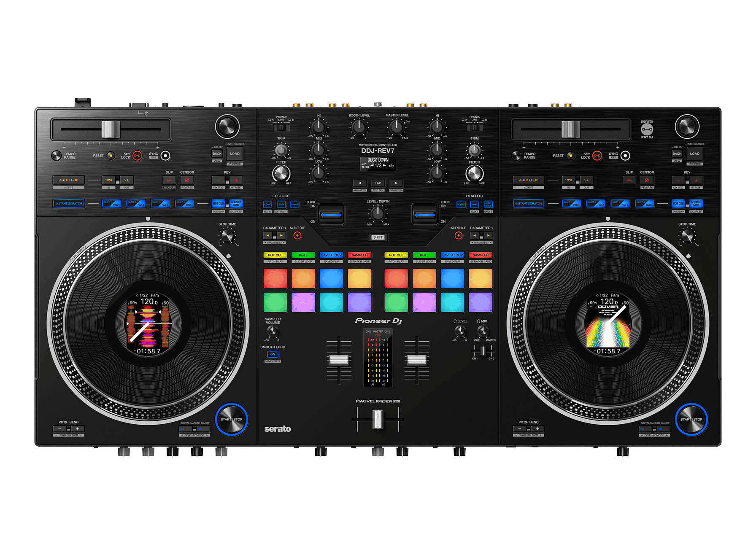The image size is (756, 555).
Task: Turn on Sync for the right deck
Action: (x=625, y=155)
